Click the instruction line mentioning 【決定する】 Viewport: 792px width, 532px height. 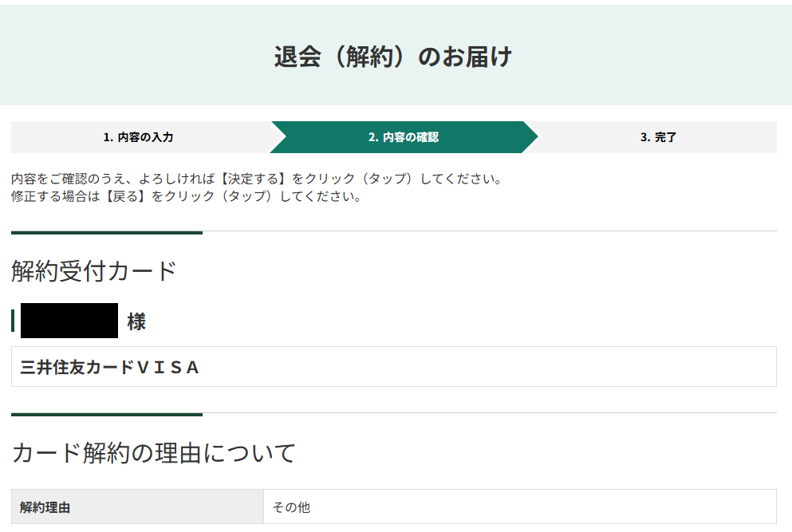257,179
